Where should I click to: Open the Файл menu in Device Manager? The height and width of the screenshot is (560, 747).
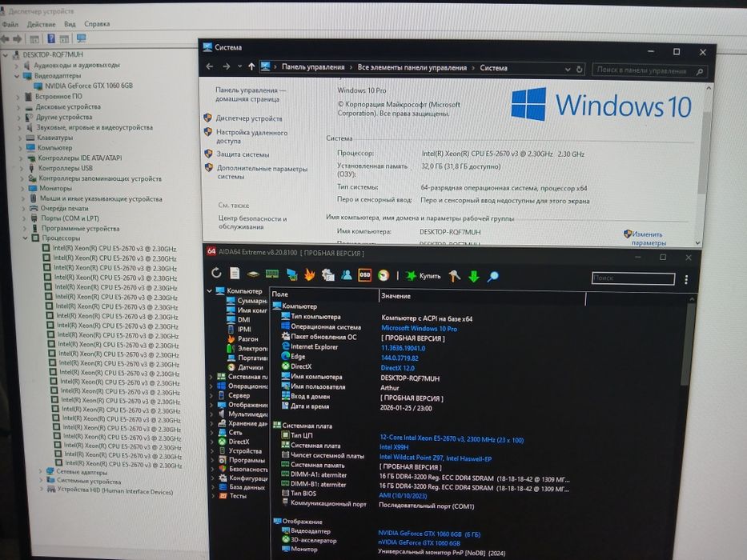[10, 24]
